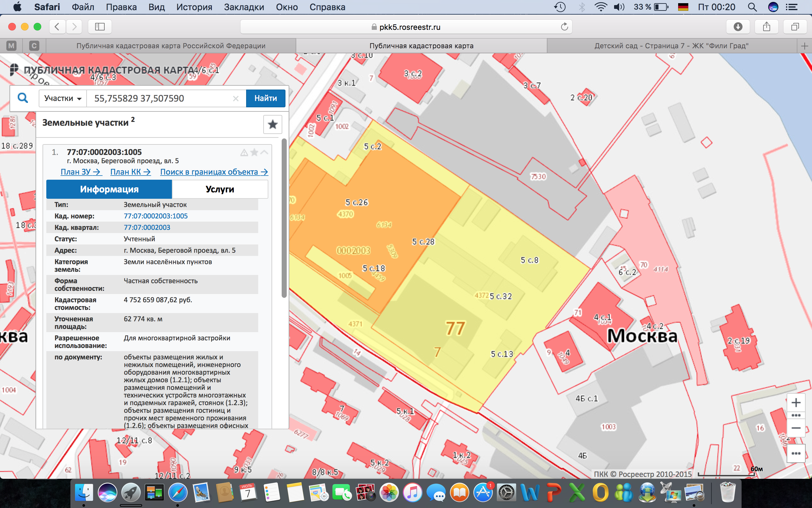Click the warning triangle icon on parcel result
812x508 pixels.
tap(244, 153)
